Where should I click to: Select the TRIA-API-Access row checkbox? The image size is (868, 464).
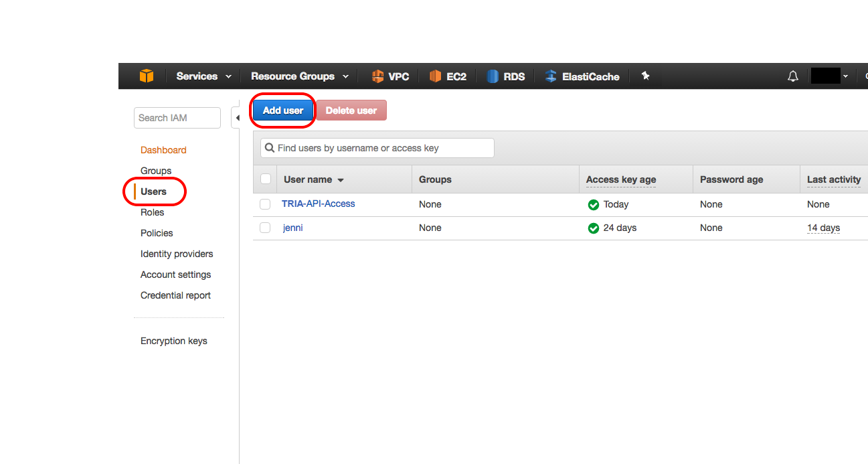pos(265,204)
